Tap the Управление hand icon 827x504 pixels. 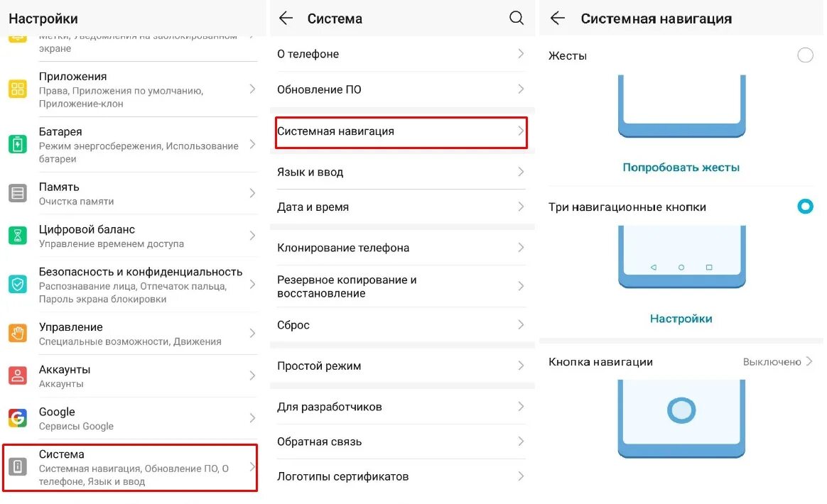pyautogui.click(x=18, y=333)
